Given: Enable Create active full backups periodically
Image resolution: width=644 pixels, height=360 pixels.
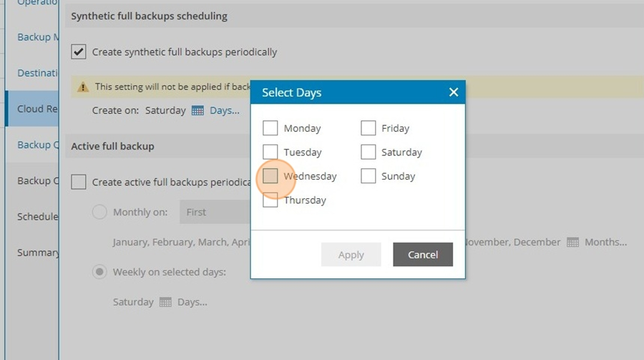Looking at the screenshot, I should tap(79, 182).
